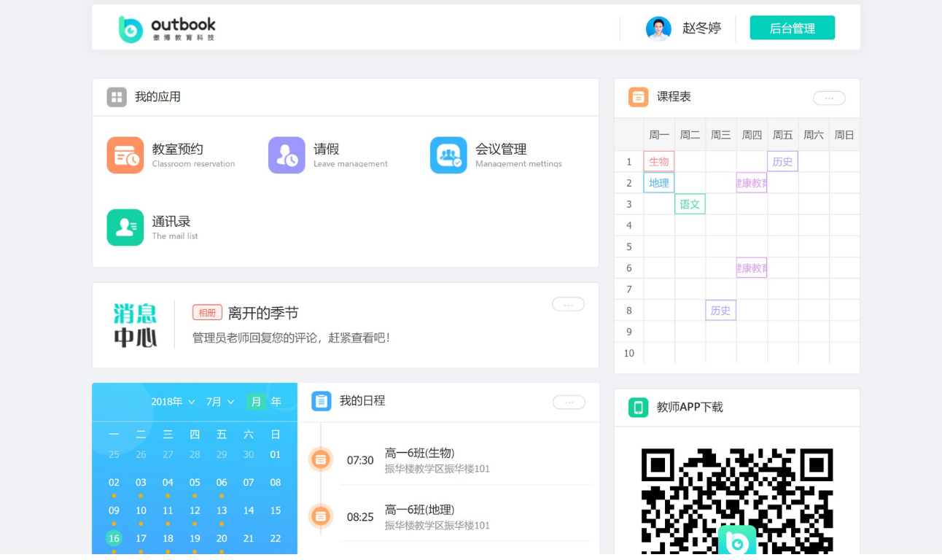Select the 生物 class on Monday period 1

click(659, 162)
